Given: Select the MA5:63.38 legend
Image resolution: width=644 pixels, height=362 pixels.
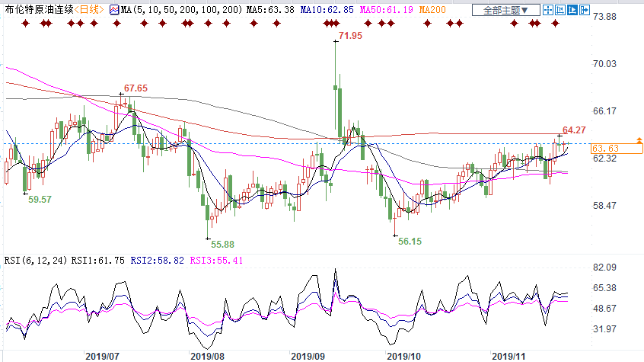Looking at the screenshot, I should tap(270, 9).
